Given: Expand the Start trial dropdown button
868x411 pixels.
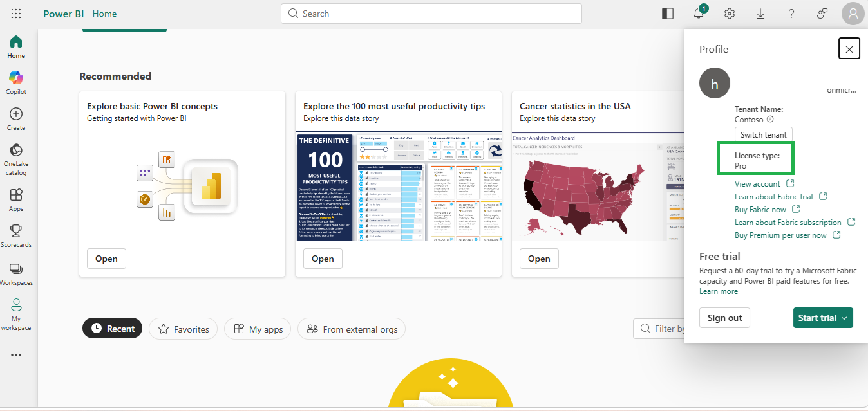Looking at the screenshot, I should tap(823, 318).
